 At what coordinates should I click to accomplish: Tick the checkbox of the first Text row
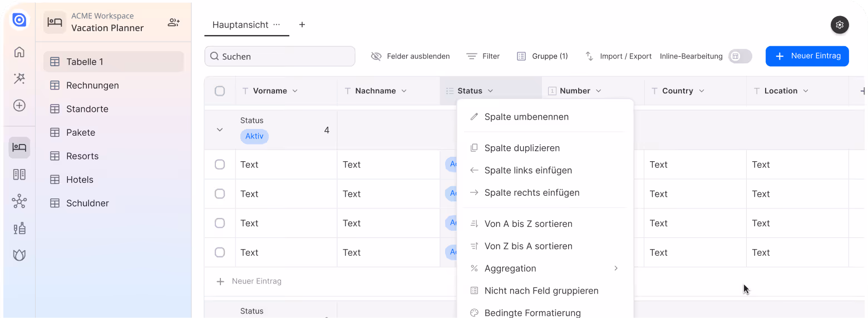tap(220, 165)
